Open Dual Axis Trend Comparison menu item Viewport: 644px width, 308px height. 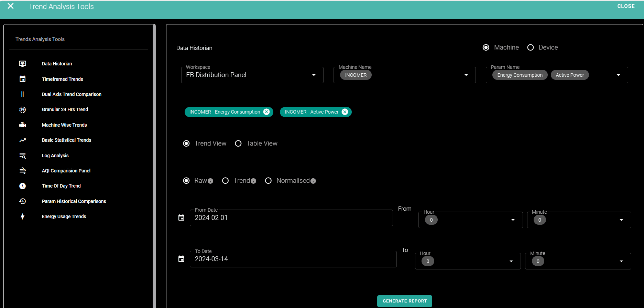click(72, 94)
